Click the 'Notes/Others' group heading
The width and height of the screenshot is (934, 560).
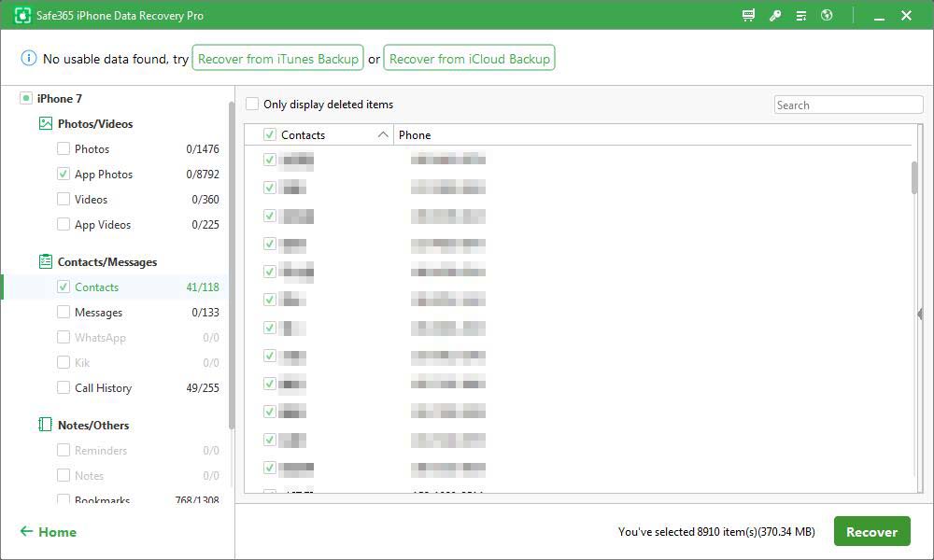point(93,425)
